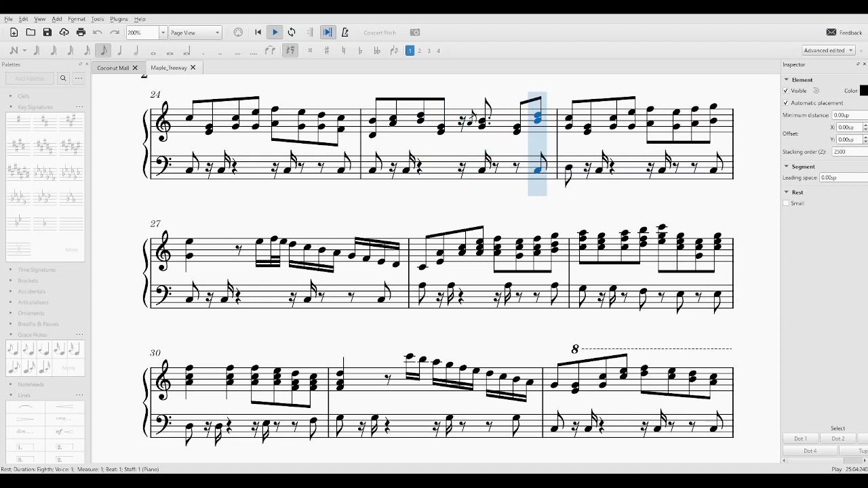
Task: Open the File menu
Action: pos(9,19)
